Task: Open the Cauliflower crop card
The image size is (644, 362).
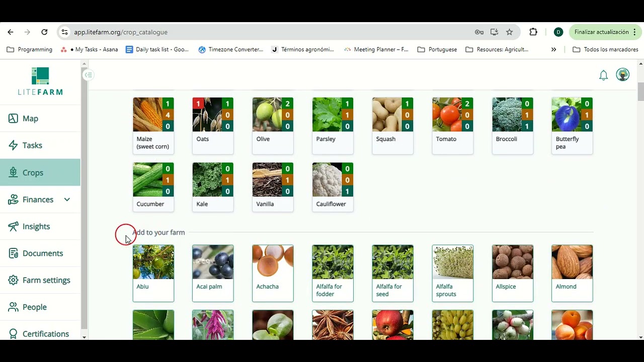Action: (333, 187)
